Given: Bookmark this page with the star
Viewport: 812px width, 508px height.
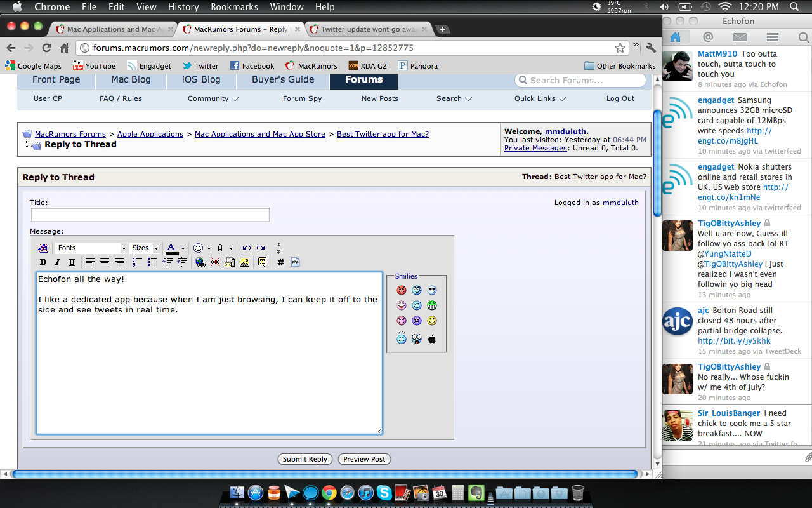Looking at the screenshot, I should 620,48.
